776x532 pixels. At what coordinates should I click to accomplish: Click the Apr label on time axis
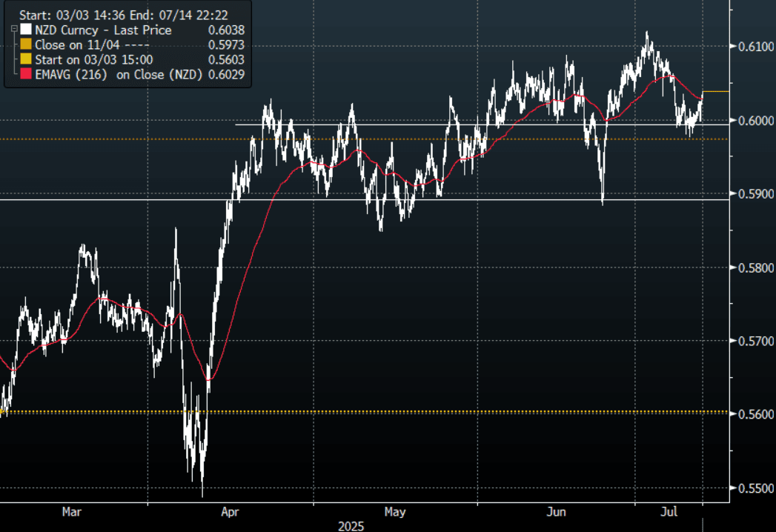[230, 512]
